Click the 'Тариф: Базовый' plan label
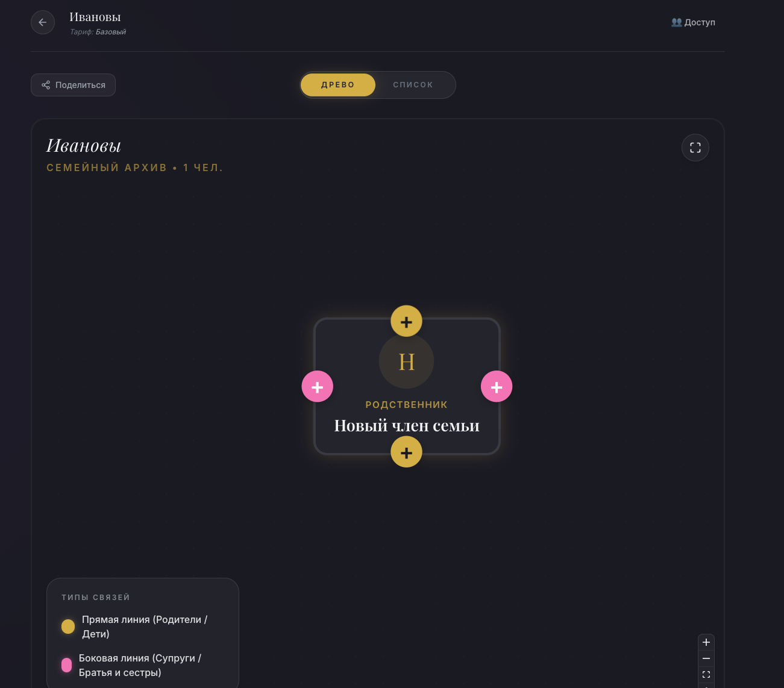Screen dimensions: 784x688 98,32
